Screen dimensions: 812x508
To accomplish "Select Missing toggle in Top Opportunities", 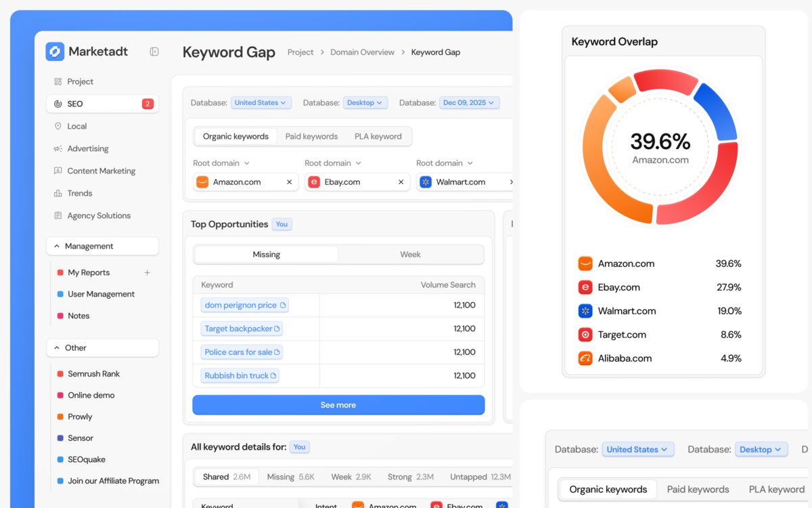I will pos(266,255).
